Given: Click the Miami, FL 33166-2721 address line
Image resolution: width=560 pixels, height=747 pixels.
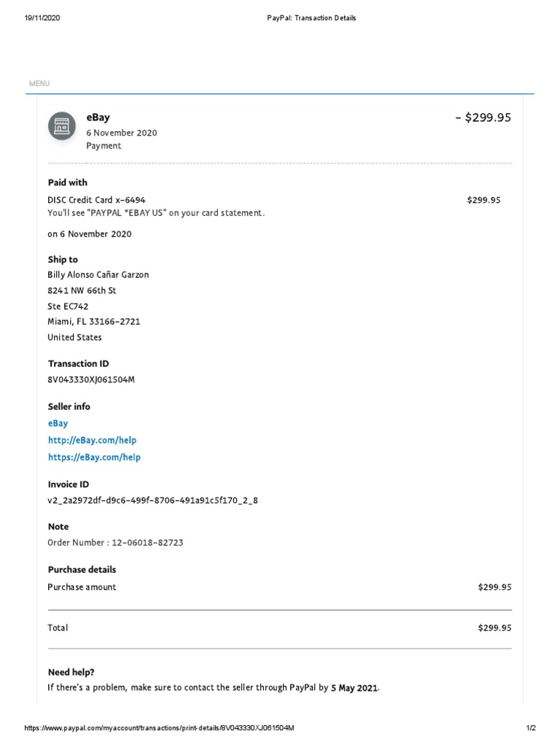Looking at the screenshot, I should click(x=94, y=322).
